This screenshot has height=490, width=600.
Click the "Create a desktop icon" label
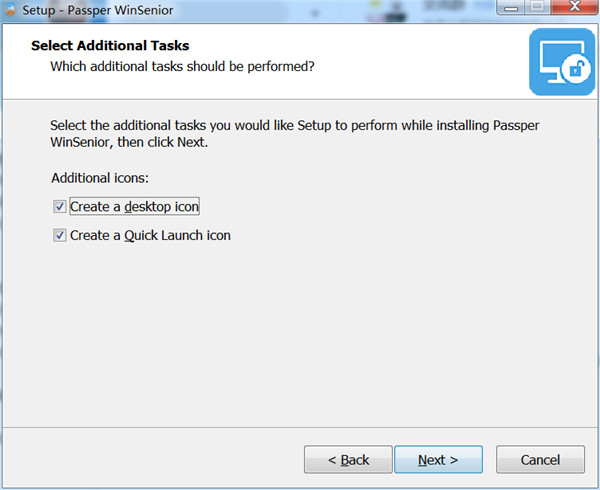pos(134,207)
